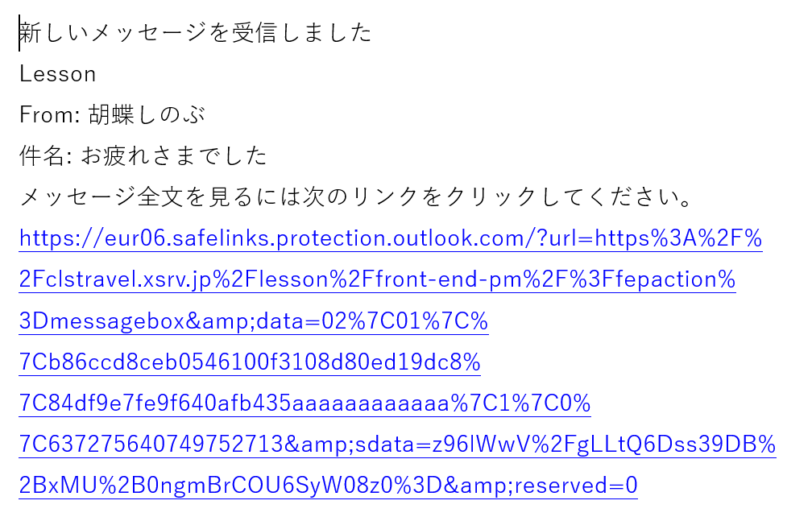Click the link line containing clstravel.xsrv.jp
Screen dimensions: 812x517
(x=377, y=279)
